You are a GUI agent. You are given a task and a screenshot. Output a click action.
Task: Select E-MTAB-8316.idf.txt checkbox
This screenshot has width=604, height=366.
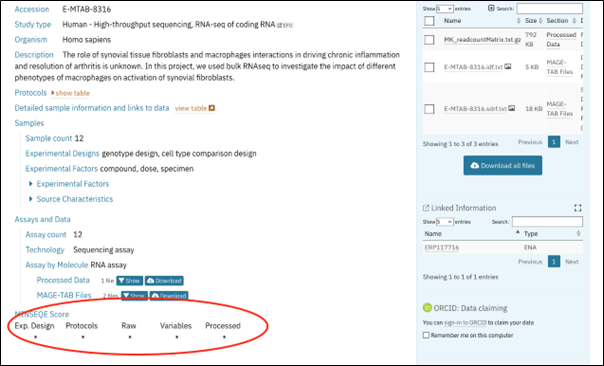pos(429,67)
